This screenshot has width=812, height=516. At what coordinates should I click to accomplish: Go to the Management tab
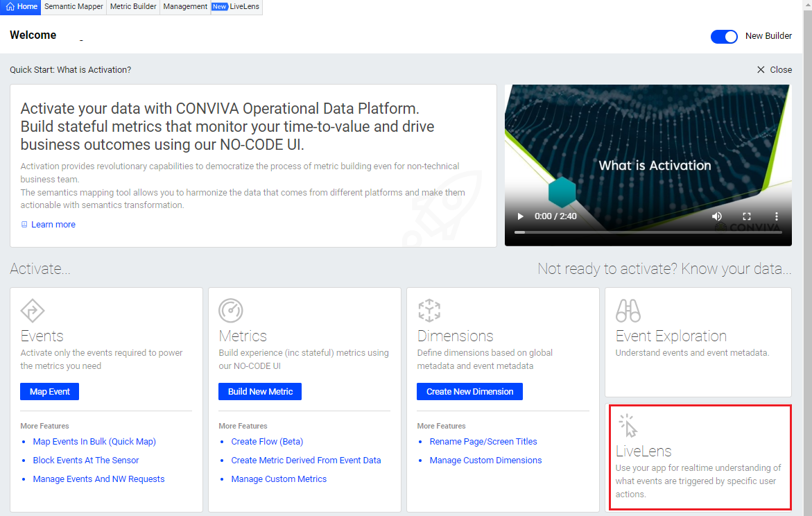pos(185,7)
